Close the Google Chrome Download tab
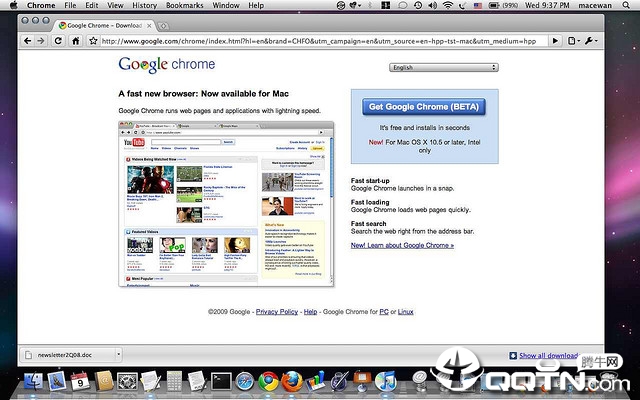This screenshot has height=400, width=640. pyautogui.click(x=149, y=26)
